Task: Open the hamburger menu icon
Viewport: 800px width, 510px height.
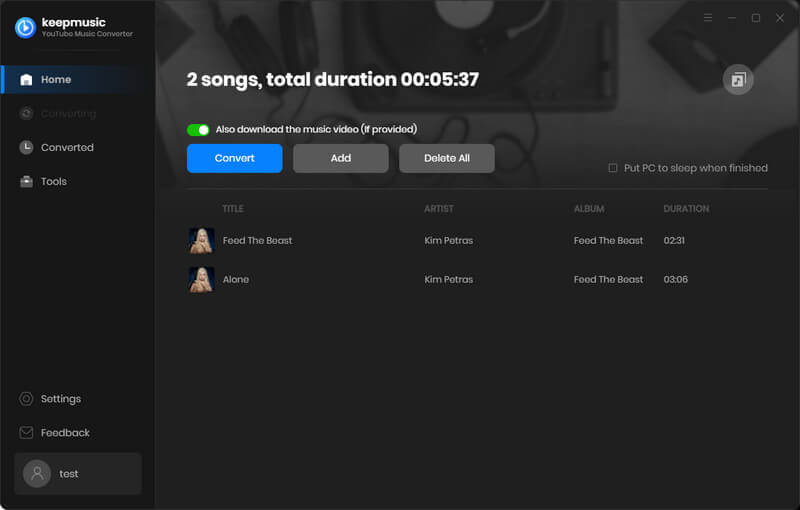Action: pos(708,18)
